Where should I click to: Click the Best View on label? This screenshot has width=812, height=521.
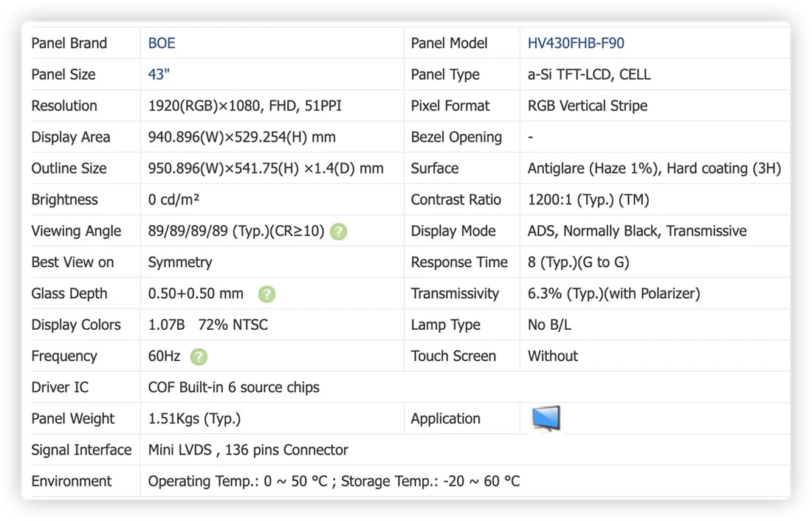[72, 262]
